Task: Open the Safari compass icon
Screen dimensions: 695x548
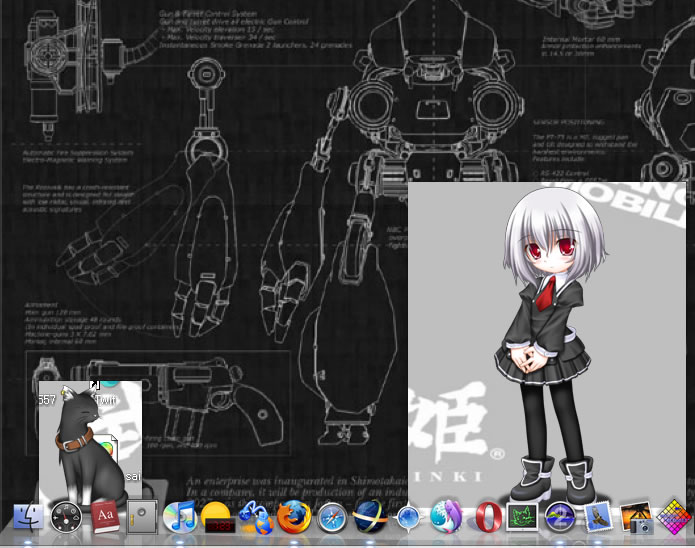Action: click(331, 518)
